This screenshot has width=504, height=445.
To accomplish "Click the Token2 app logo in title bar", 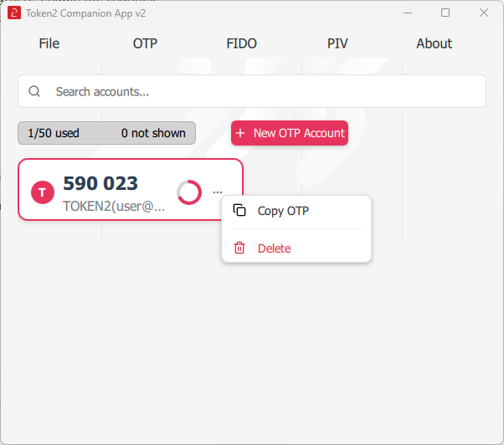I will pyautogui.click(x=14, y=13).
